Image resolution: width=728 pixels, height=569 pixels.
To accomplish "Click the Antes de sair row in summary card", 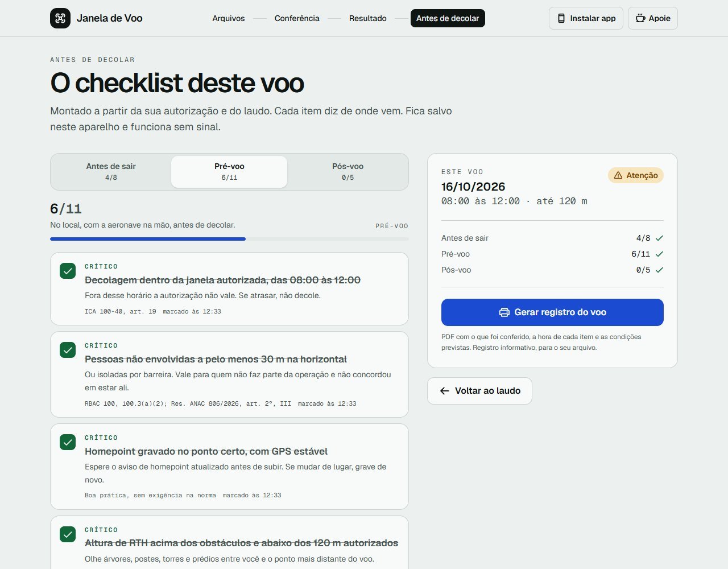I will coord(552,238).
